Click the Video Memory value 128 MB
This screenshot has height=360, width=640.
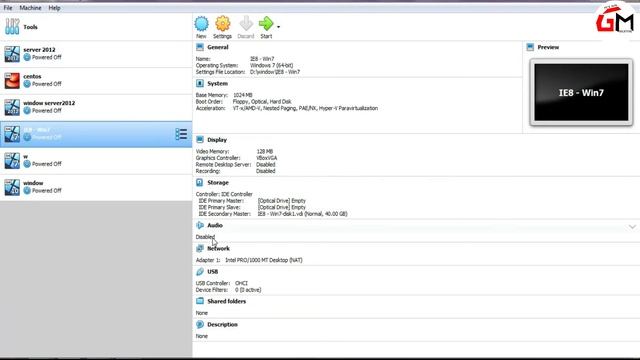[265, 151]
